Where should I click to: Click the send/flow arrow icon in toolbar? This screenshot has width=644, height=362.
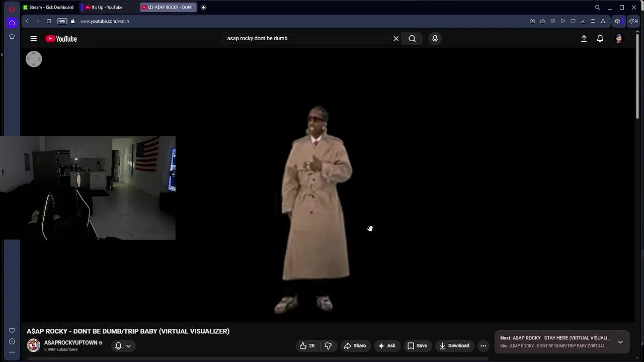coord(562,21)
